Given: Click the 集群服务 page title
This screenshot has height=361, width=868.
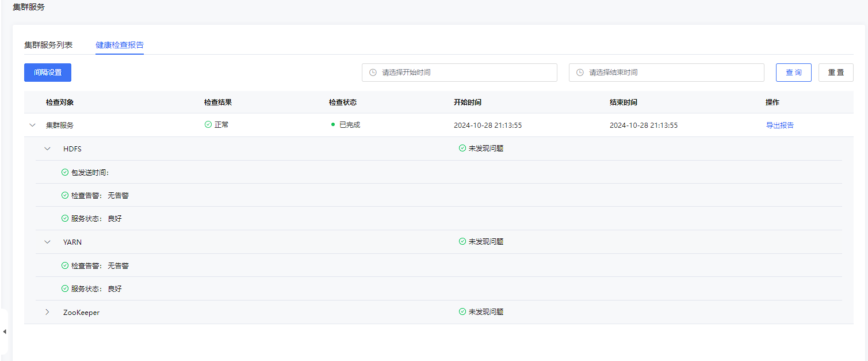Looking at the screenshot, I should click(29, 7).
